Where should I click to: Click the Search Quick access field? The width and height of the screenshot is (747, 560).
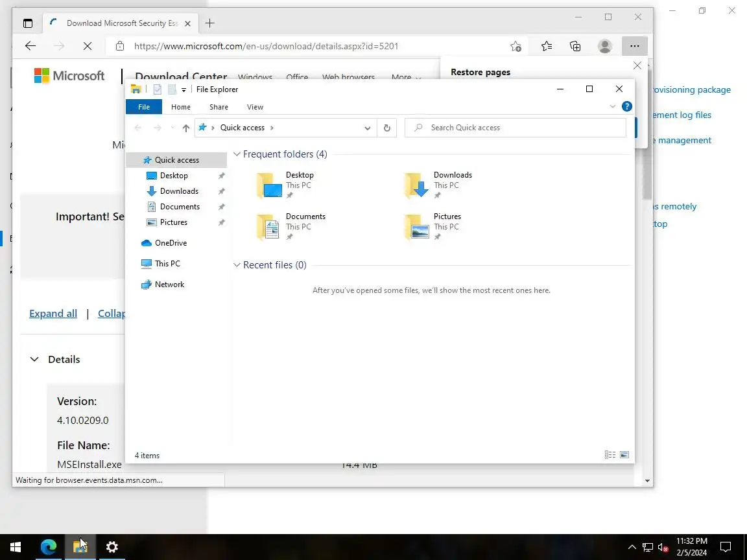pyautogui.click(x=515, y=128)
